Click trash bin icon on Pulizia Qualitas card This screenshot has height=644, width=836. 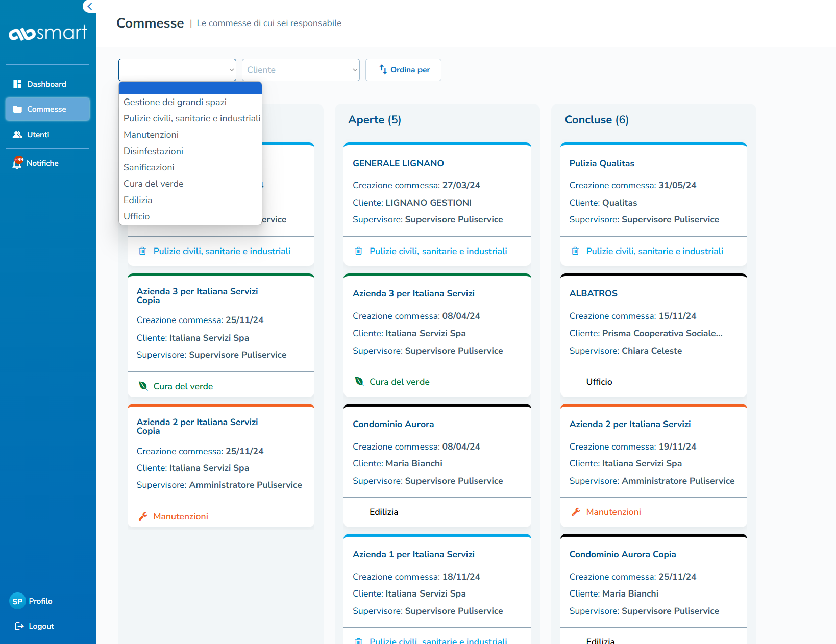click(575, 251)
